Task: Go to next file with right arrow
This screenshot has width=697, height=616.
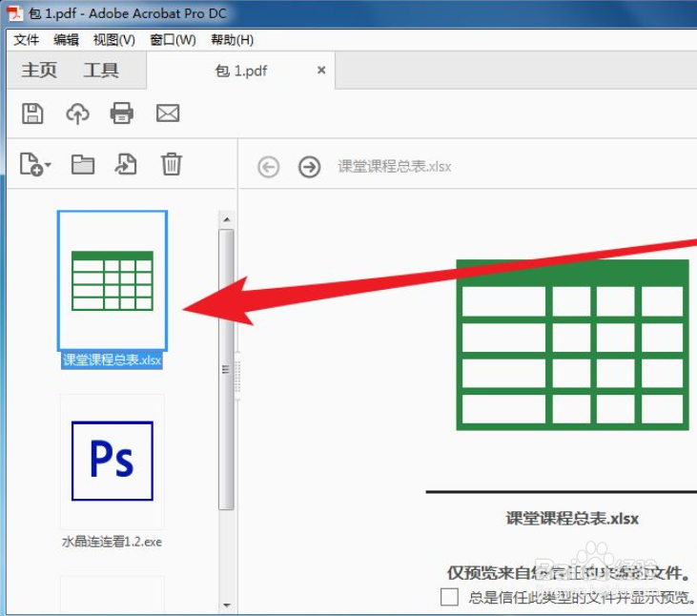Action: coord(309,167)
